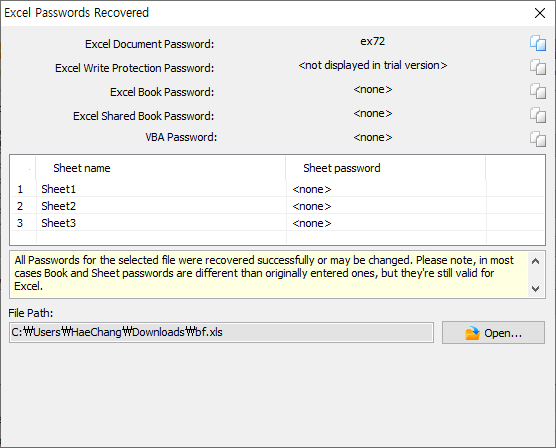
Task: Click the Excel Write Protection Password label
Action: (135, 68)
